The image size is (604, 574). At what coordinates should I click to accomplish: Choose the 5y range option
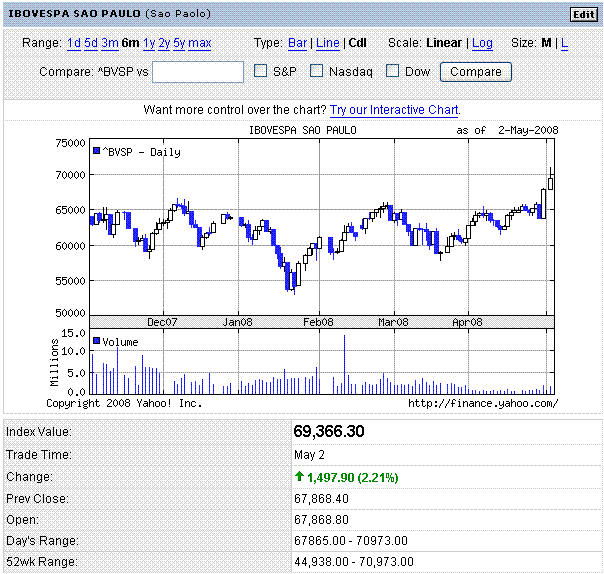179,43
